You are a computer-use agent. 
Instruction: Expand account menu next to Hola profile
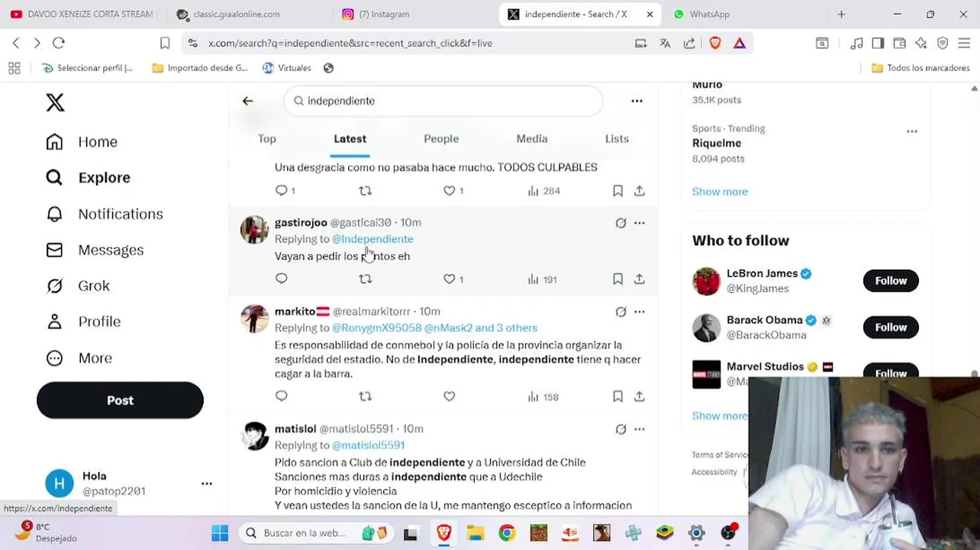tap(207, 484)
